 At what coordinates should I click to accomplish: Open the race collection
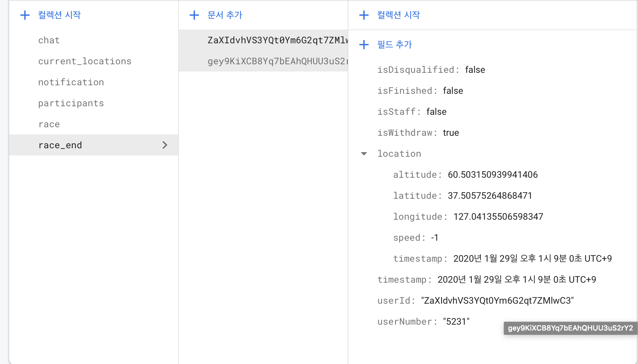coord(49,124)
